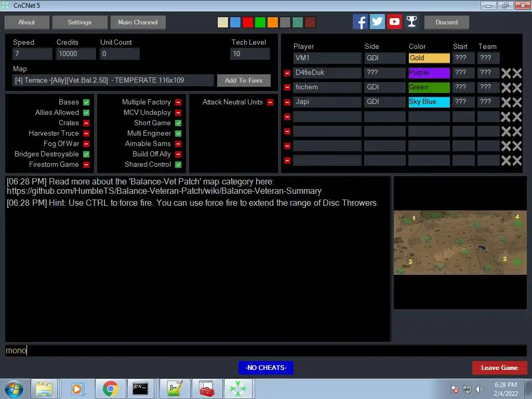This screenshot has height=399, width=532.
Task: Open the Credits dropdown showing 10000
Action: [76, 54]
